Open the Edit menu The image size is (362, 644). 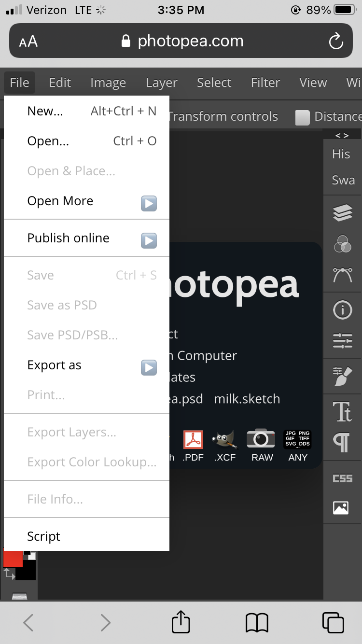click(x=60, y=83)
